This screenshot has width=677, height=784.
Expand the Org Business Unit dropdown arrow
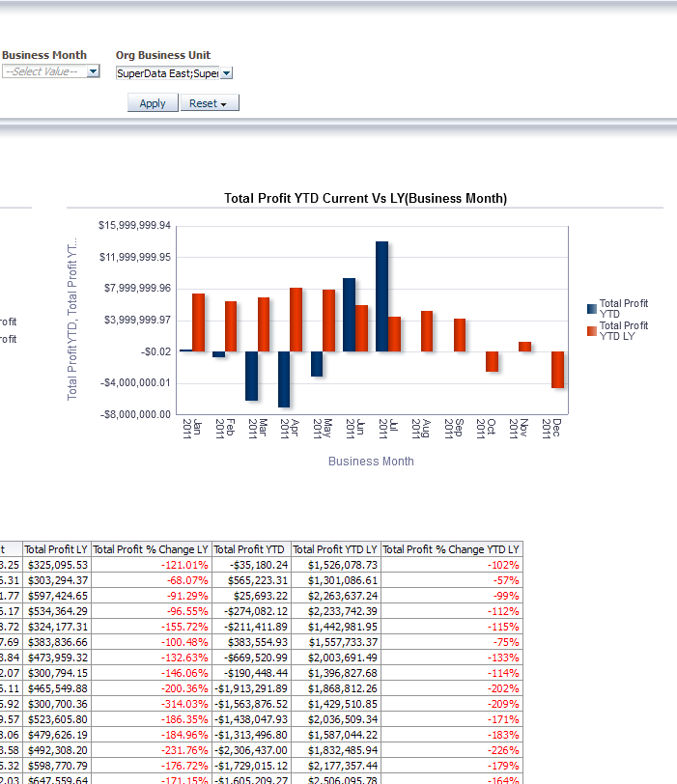pos(226,72)
